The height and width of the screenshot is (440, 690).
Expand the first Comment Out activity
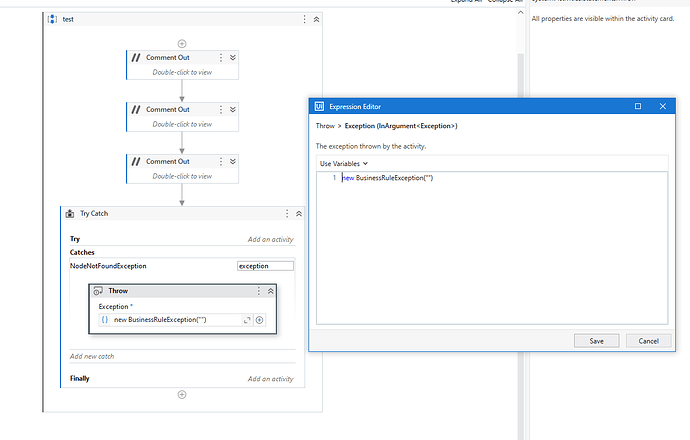(x=233, y=58)
